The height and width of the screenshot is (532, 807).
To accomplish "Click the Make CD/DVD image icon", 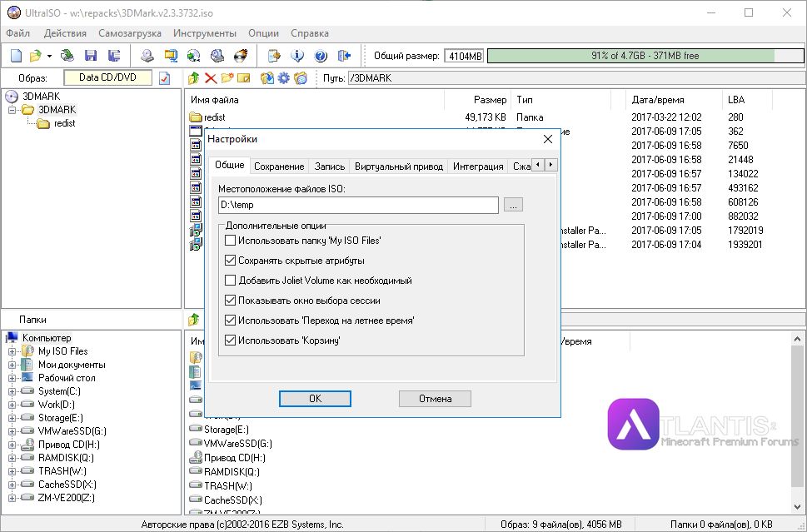I will pyautogui.click(x=147, y=56).
